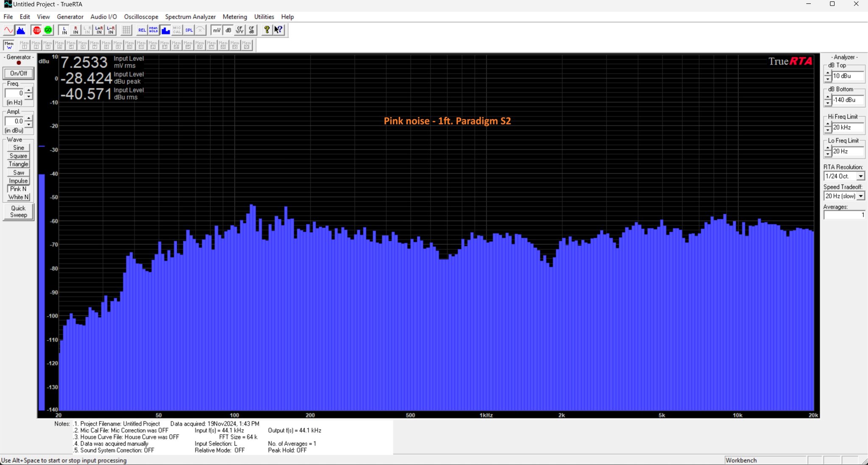Select the dB units toolbar icon
The height and width of the screenshot is (465, 868).
point(228,30)
